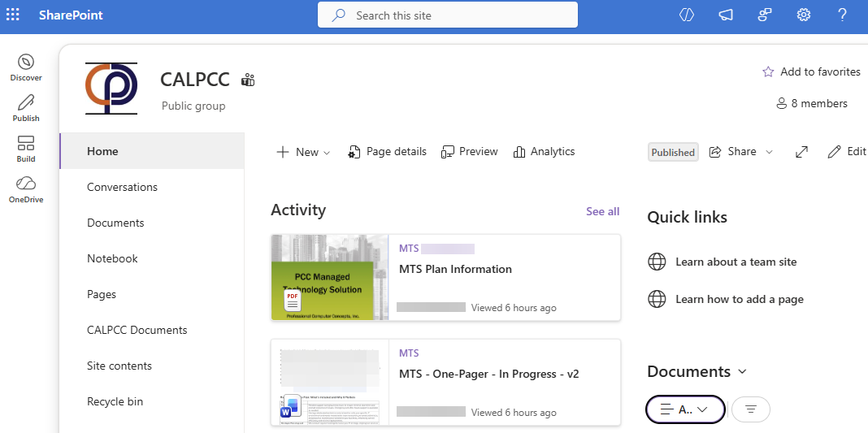Click the SharePoint brand link
Viewport: 868px width, 433px height.
71,15
